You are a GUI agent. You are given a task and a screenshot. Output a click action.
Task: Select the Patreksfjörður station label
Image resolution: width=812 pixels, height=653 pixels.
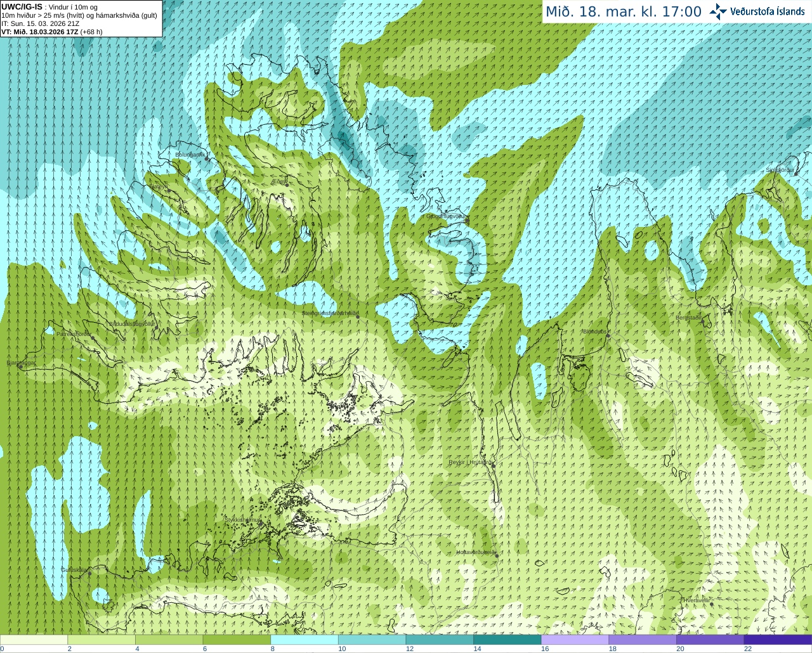click(x=74, y=334)
